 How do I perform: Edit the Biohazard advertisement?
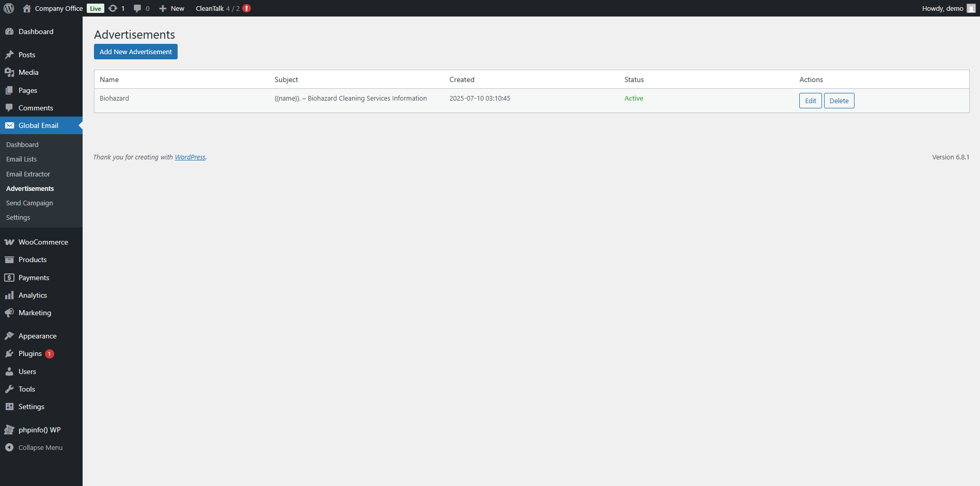click(x=810, y=101)
